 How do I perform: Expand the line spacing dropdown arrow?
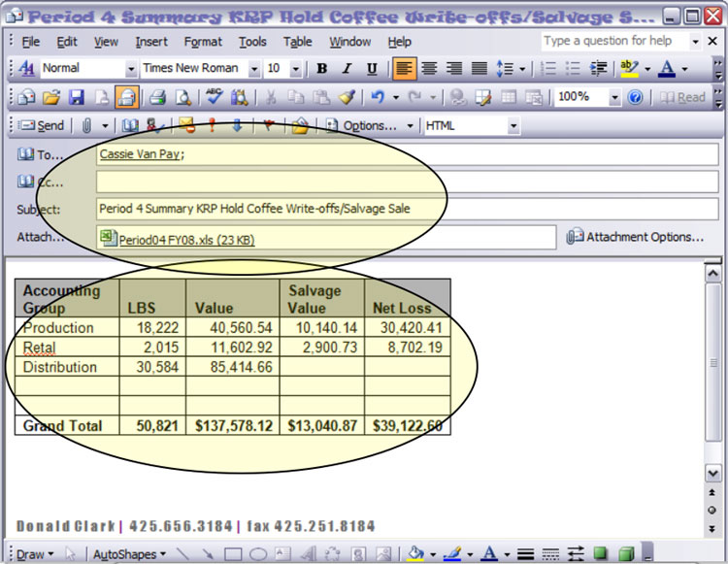click(x=522, y=69)
